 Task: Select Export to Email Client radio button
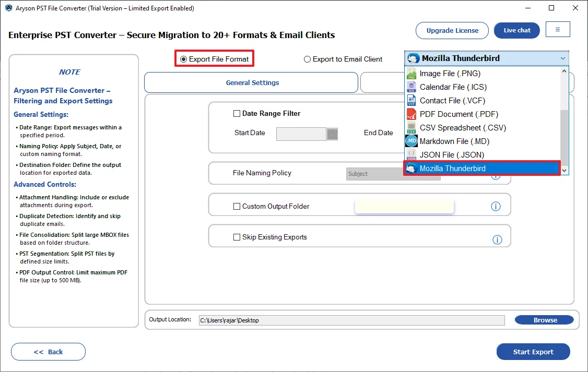[307, 59]
